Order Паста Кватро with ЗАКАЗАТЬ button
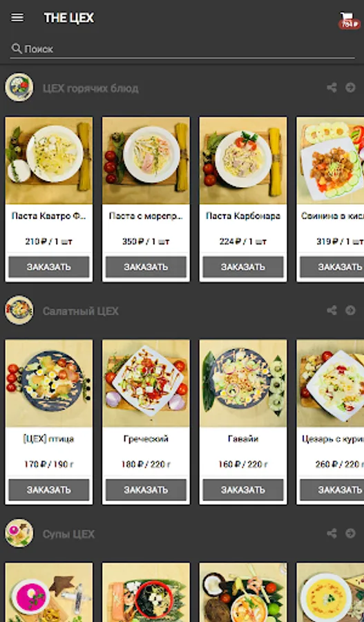364x622 pixels. click(49, 267)
